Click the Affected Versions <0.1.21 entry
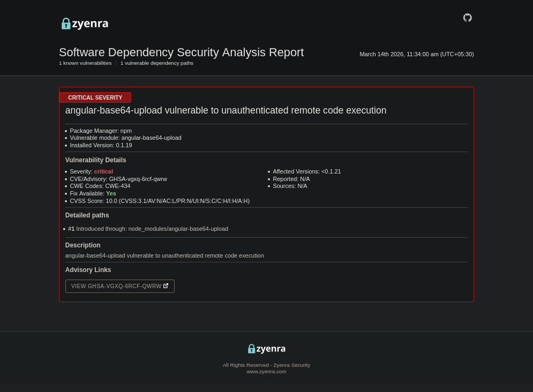Viewport: 533px width, 392px height. point(306,171)
